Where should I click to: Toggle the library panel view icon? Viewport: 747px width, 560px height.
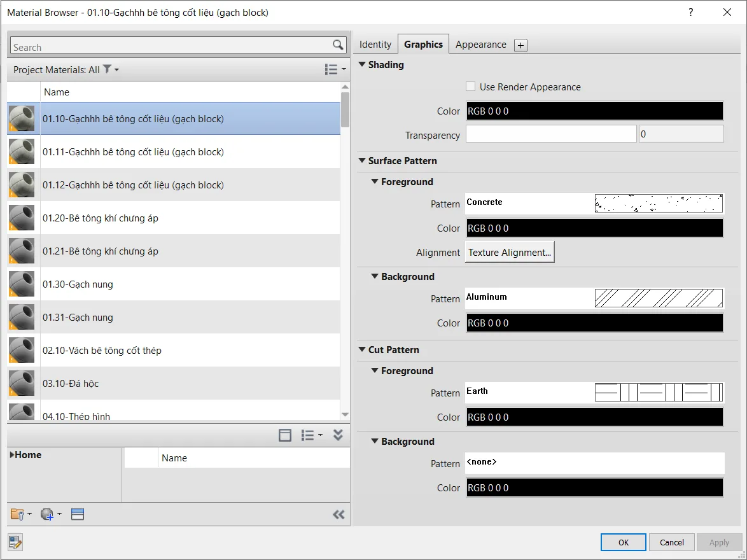285,435
